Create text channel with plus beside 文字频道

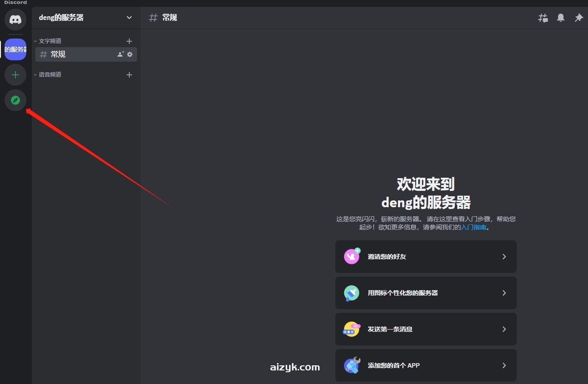pyautogui.click(x=129, y=41)
